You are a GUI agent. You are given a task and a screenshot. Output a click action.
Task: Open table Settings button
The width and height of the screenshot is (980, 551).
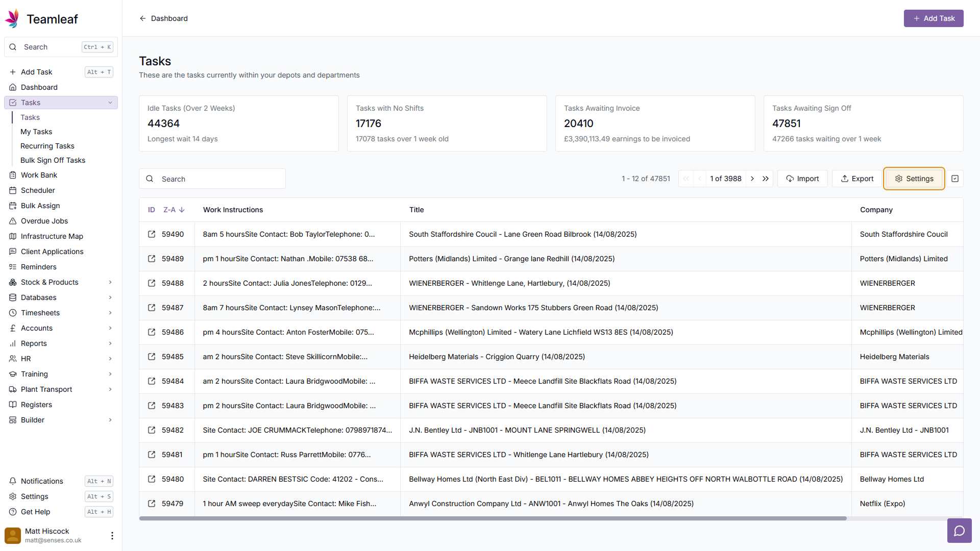coord(914,179)
